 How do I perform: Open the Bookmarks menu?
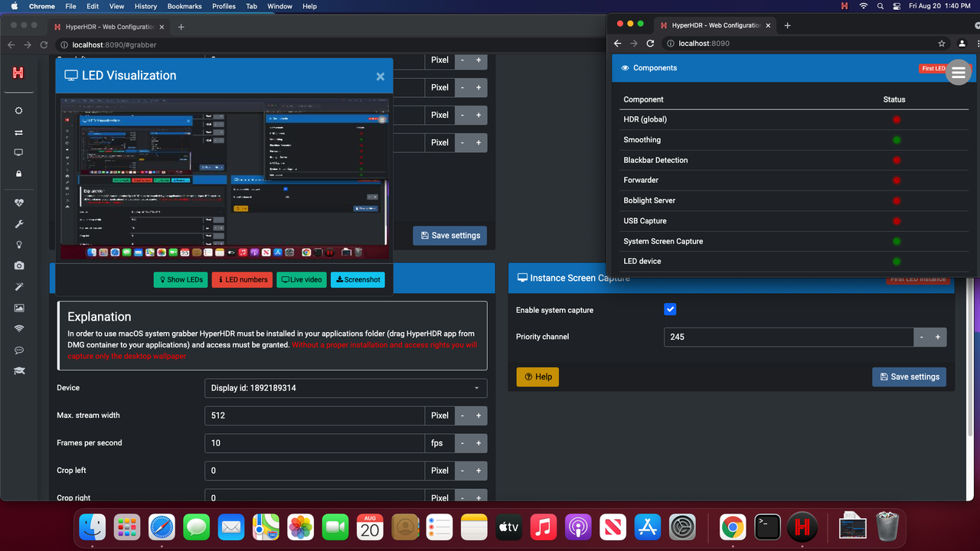click(x=185, y=6)
